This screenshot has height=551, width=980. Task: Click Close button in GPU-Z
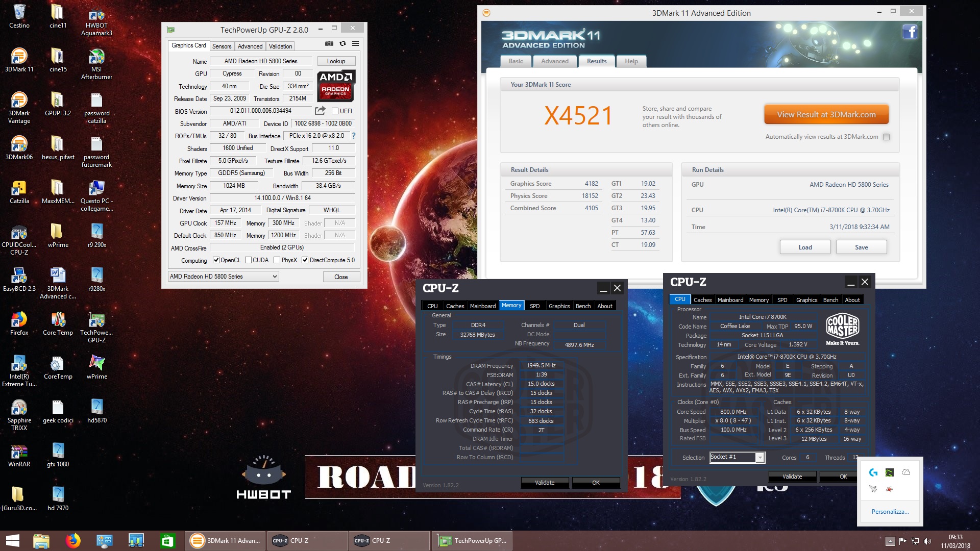[x=341, y=277]
